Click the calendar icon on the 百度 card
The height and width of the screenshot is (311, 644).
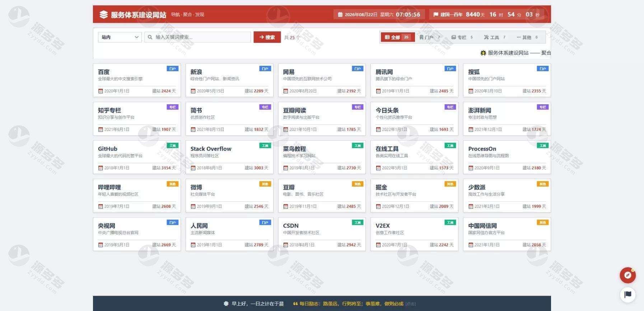click(x=101, y=91)
